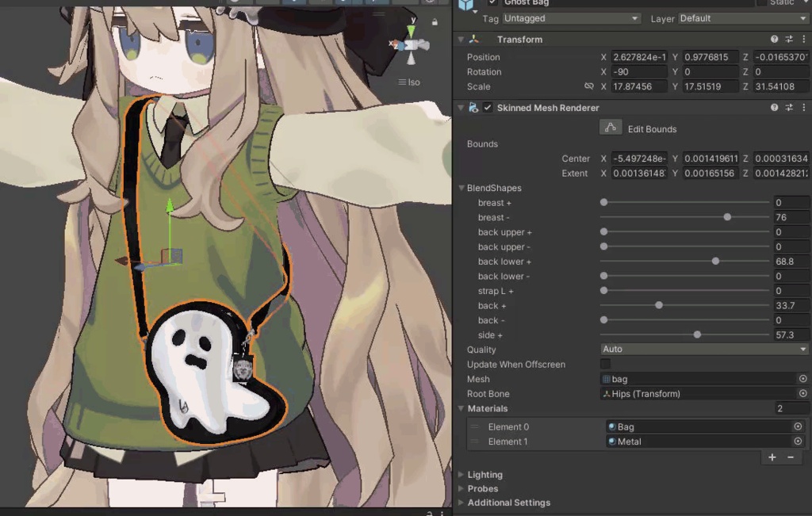Open the Quality dropdown set to Auto

tap(704, 350)
